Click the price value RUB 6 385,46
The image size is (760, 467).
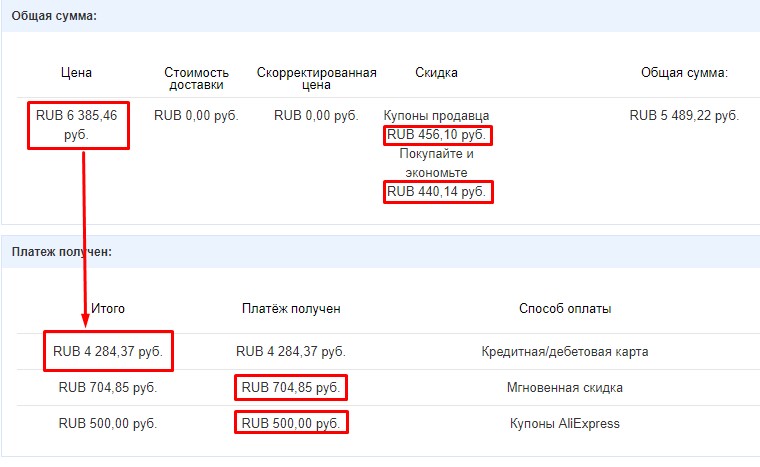77,125
